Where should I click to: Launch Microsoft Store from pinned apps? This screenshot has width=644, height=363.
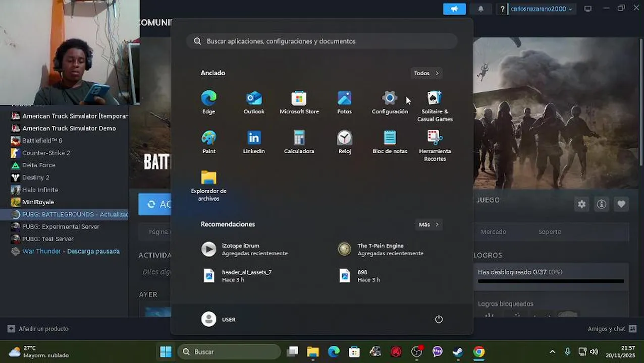coord(299,102)
